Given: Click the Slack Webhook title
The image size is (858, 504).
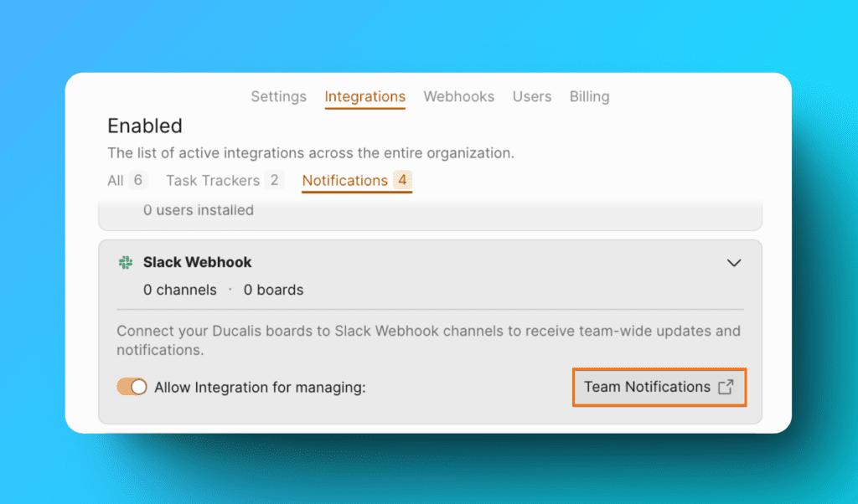Looking at the screenshot, I should (x=197, y=263).
